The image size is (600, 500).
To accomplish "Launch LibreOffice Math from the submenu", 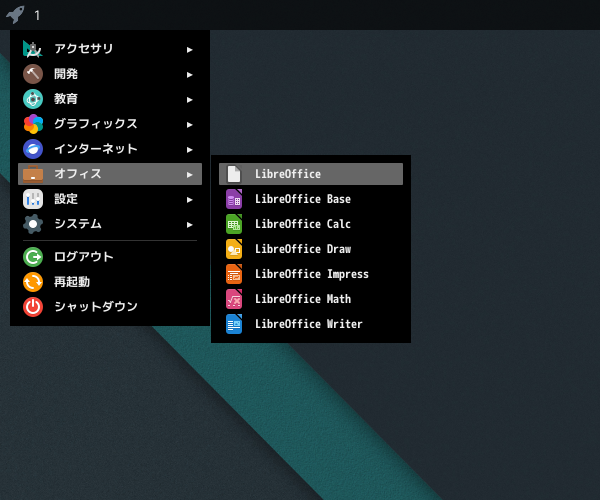I will pos(311,299).
